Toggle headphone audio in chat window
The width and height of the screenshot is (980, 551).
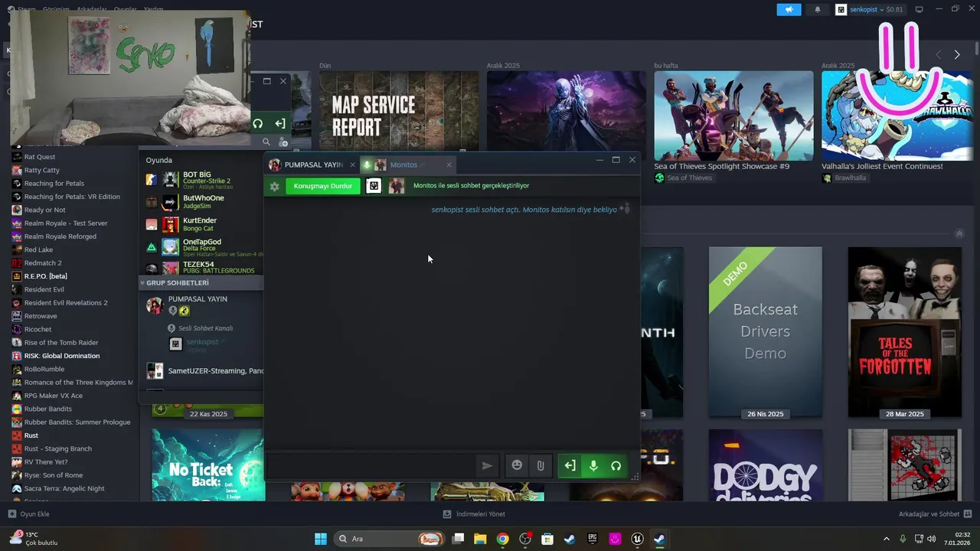point(616,465)
